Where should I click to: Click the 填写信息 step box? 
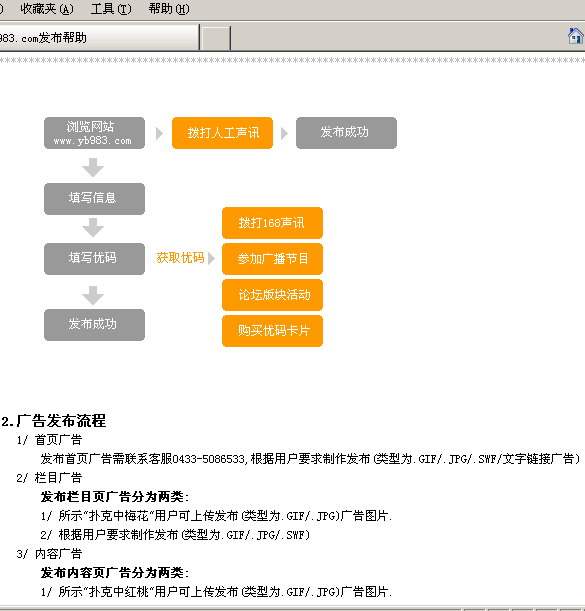94,199
